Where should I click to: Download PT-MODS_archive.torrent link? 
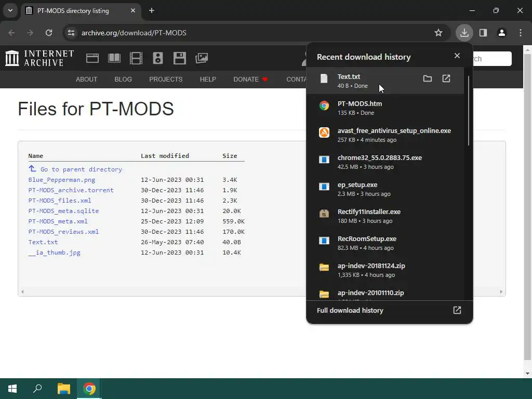tap(71, 190)
